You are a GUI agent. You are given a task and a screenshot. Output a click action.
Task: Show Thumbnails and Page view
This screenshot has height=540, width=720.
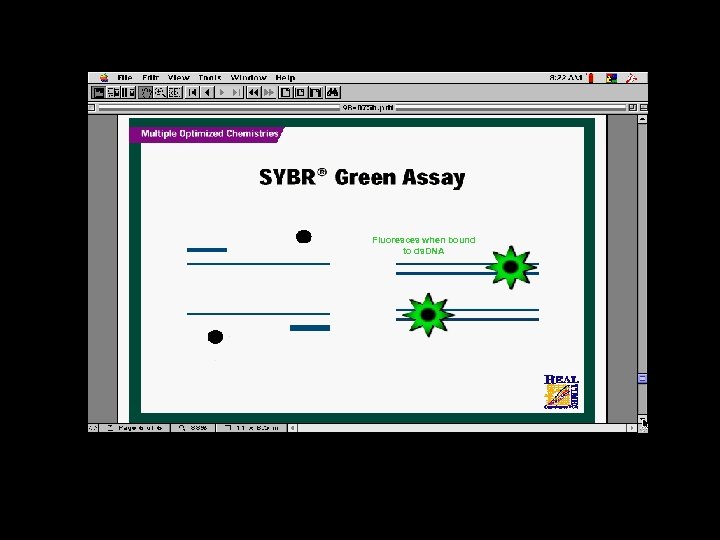[x=129, y=92]
